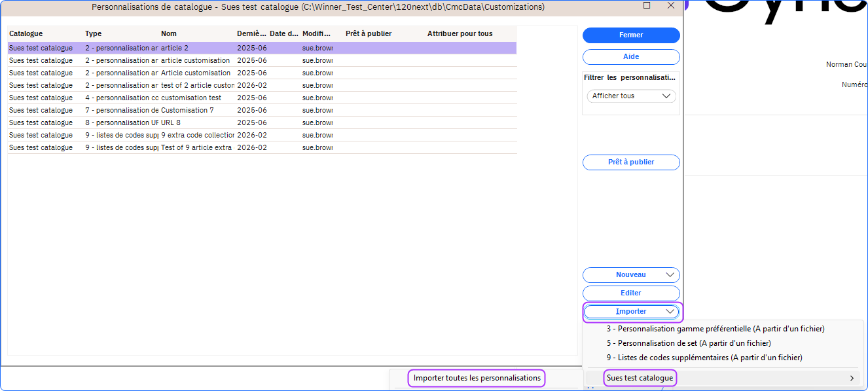Sort by the Type column header
The width and height of the screenshot is (868, 391).
94,33
